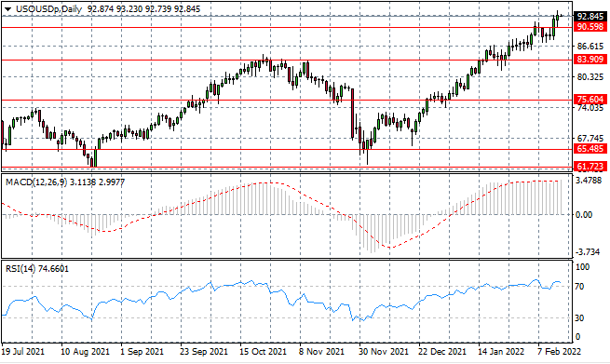
Task: Click the red 61.723 price level label
Action: tap(590, 167)
